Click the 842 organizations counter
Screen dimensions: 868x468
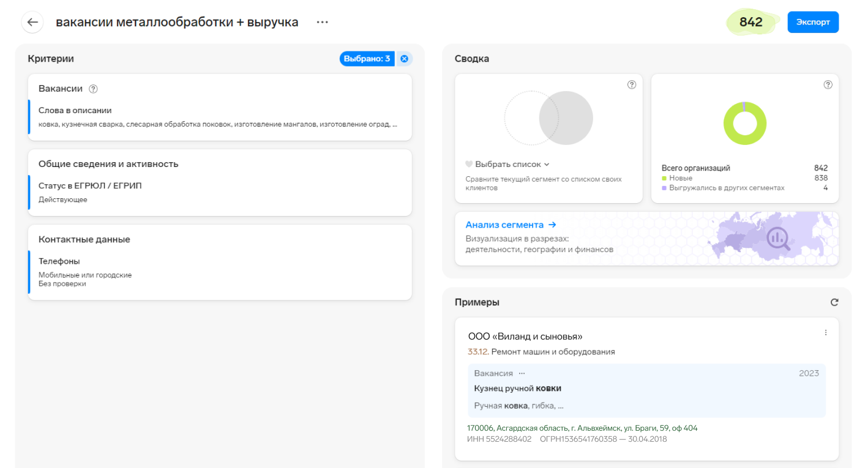751,22
